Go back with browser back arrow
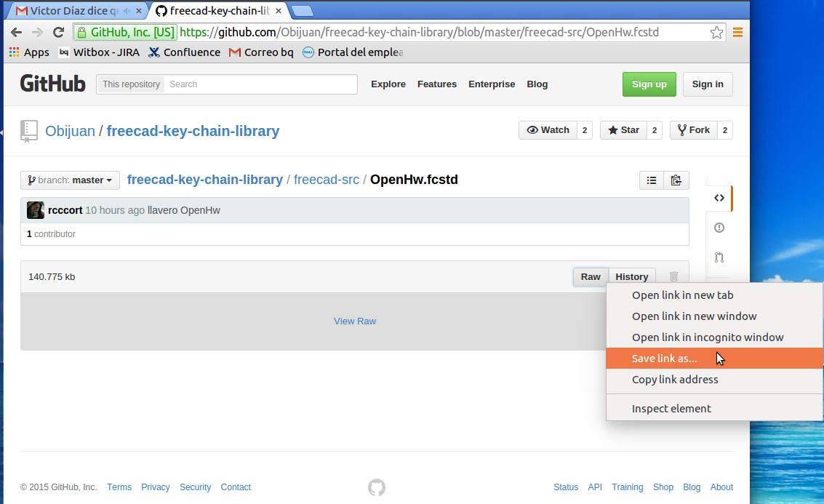 coord(16,33)
